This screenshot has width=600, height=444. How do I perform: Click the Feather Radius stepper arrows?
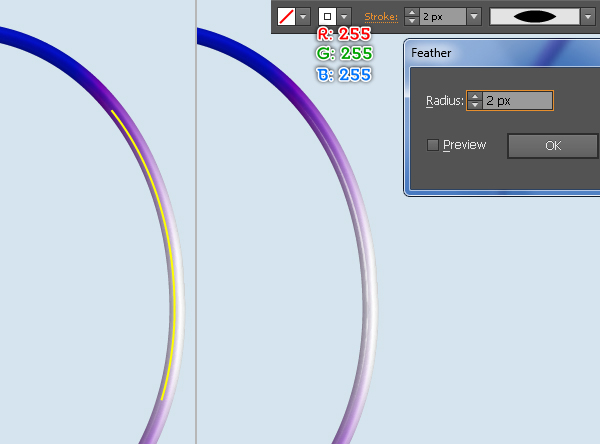click(475, 101)
